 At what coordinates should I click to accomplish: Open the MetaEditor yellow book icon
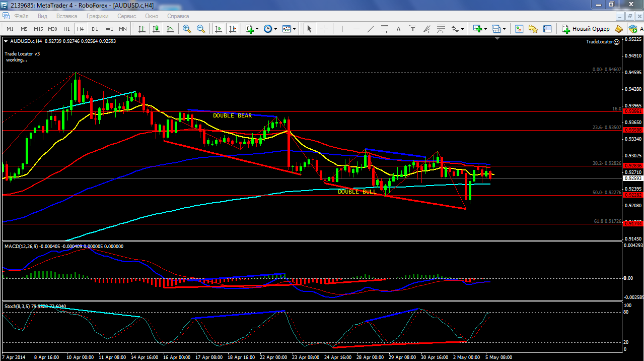619,29
